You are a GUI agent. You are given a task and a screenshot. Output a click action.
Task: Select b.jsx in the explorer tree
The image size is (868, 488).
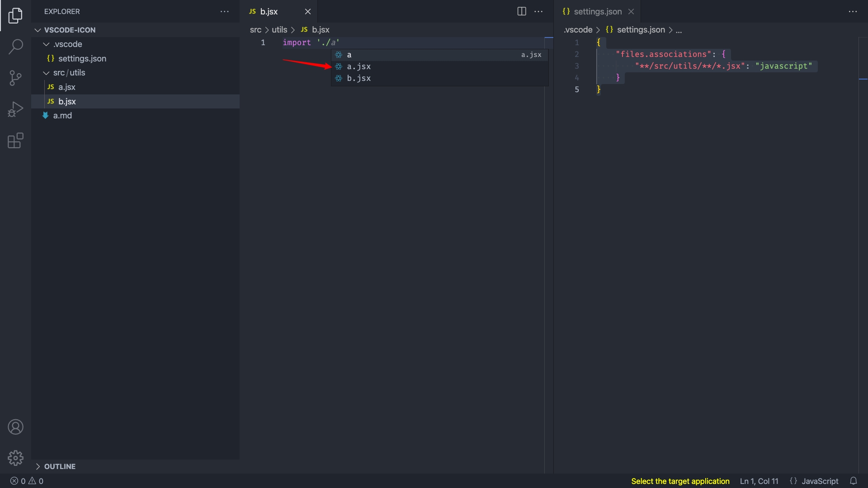click(135, 101)
